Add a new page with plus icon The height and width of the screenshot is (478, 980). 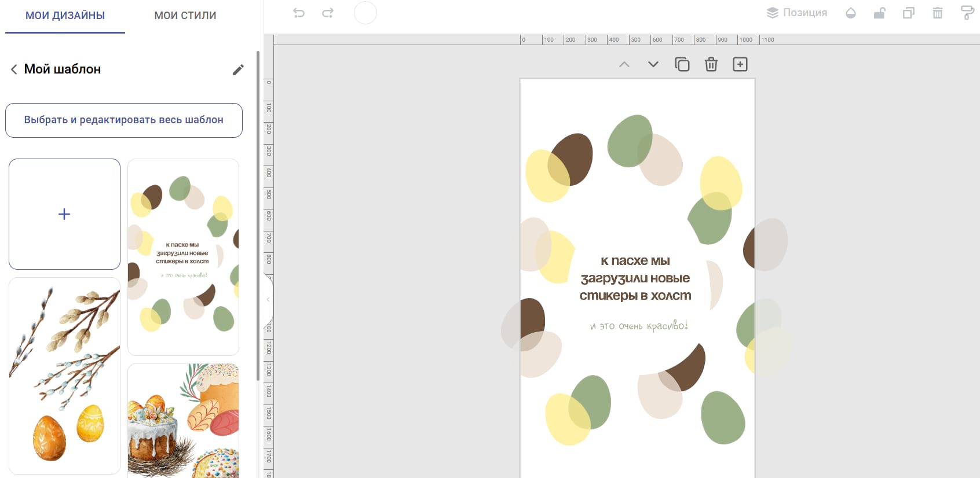point(740,64)
